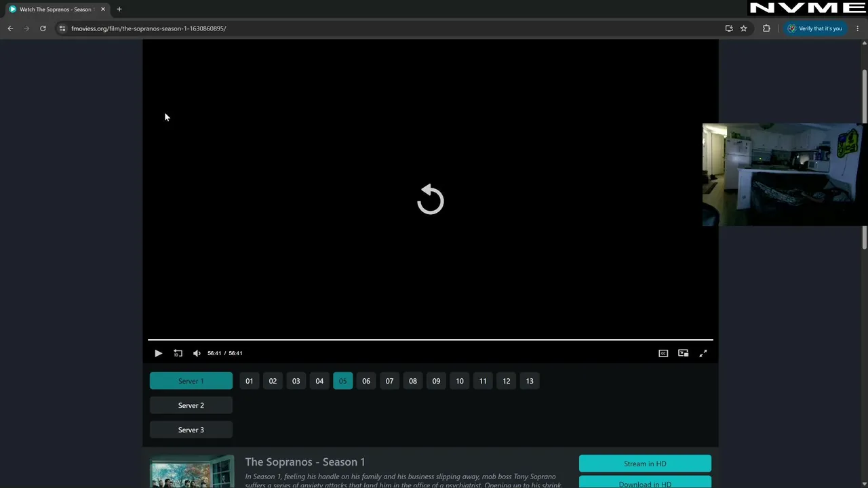This screenshot has height=488, width=868.
Task: Toggle closed captions CC icon
Action: coord(663,353)
